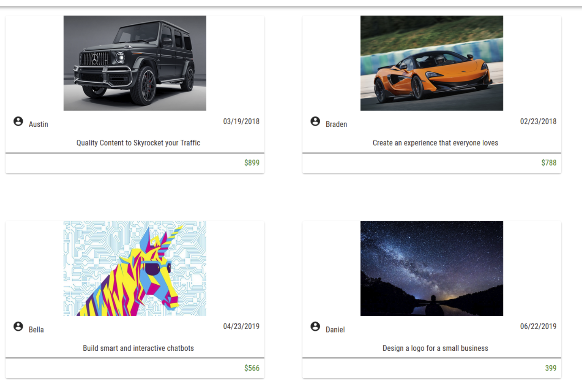
Task: Open 'Design a logo for a small business'
Action: pos(435,348)
